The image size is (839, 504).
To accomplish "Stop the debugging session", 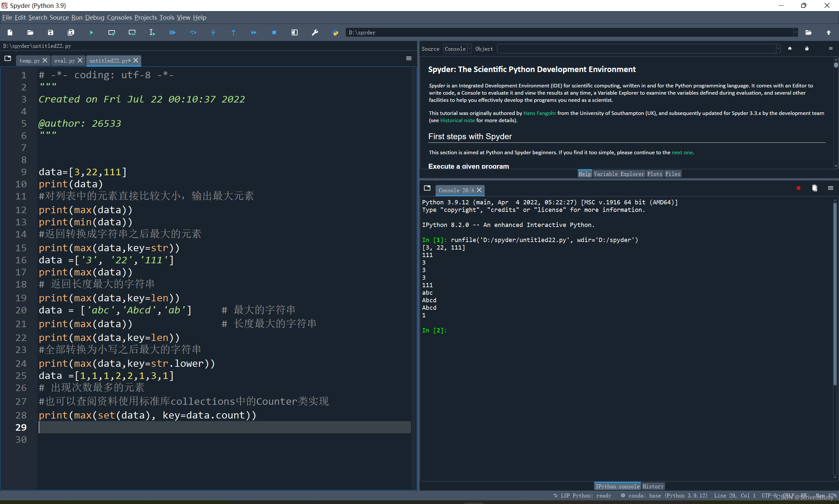I will coord(274,32).
